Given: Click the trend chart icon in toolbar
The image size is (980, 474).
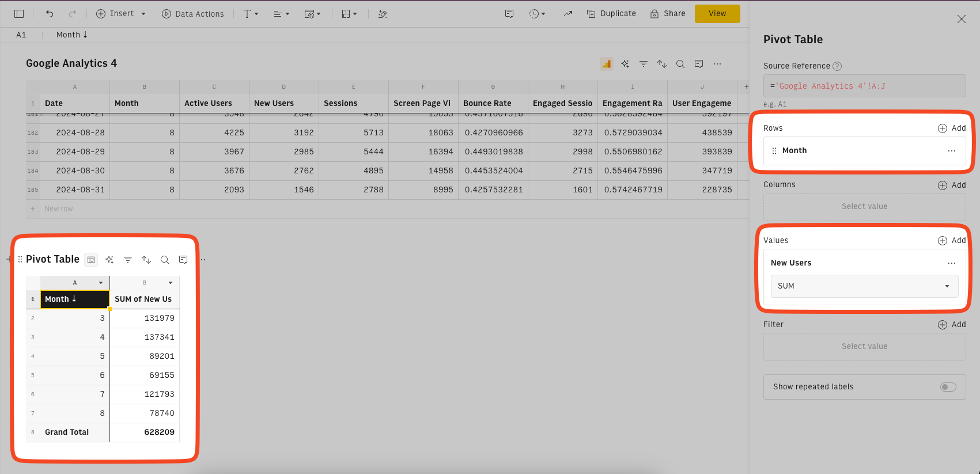Looking at the screenshot, I should click(568, 14).
